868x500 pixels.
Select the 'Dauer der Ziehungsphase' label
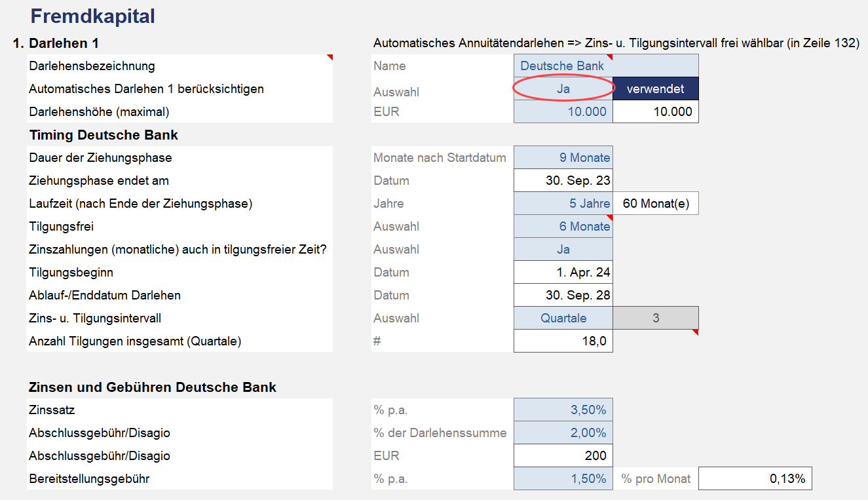point(179,157)
